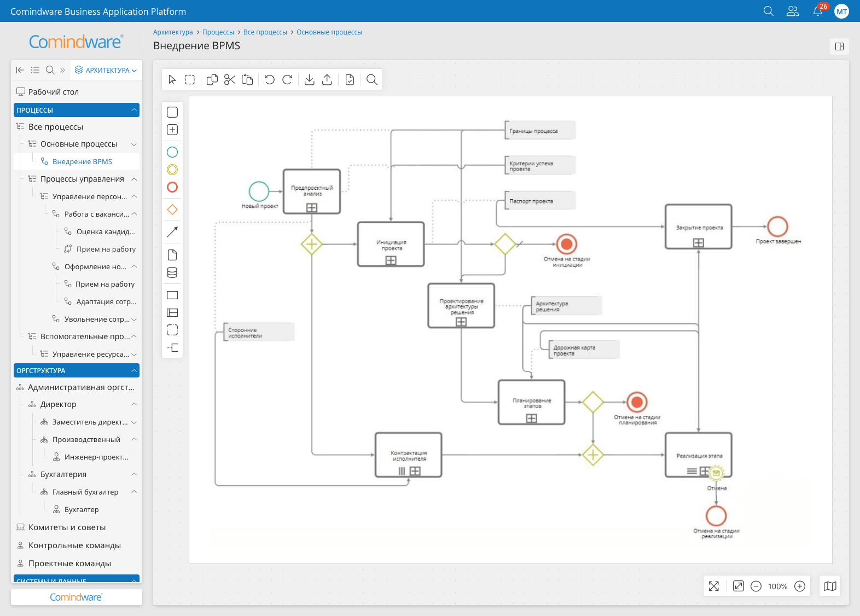Collapse Бухгалтерия node chevron

click(134, 474)
